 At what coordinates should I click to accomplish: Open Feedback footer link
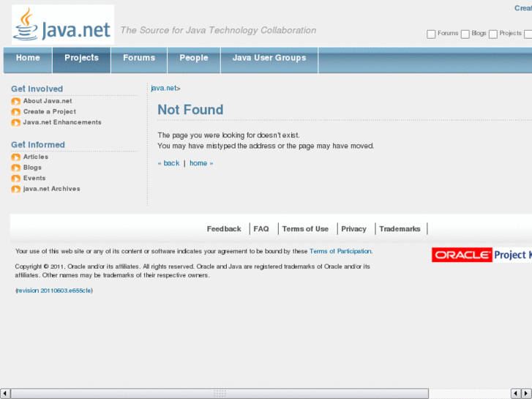click(x=224, y=229)
